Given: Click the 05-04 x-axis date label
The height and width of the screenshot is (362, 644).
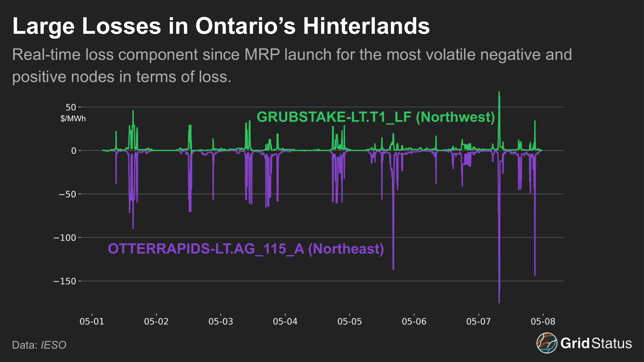Looking at the screenshot, I should pyautogui.click(x=285, y=321).
